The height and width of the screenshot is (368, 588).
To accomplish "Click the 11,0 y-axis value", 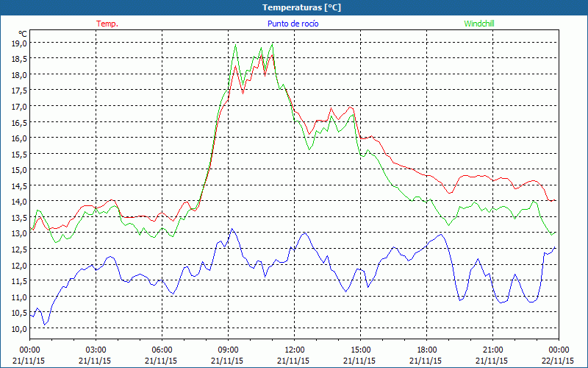I will pos(21,297).
